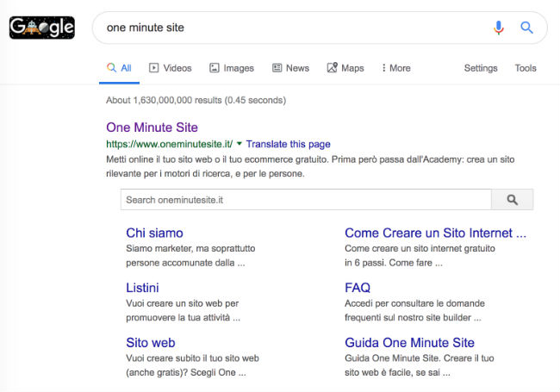
Task: Activate voice search microphone icon
Action: click(499, 28)
